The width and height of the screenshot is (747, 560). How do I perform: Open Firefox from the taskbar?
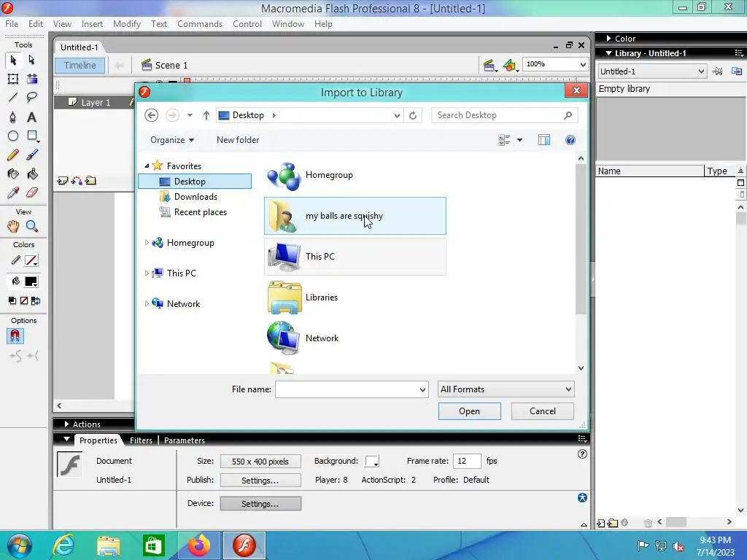click(200, 545)
